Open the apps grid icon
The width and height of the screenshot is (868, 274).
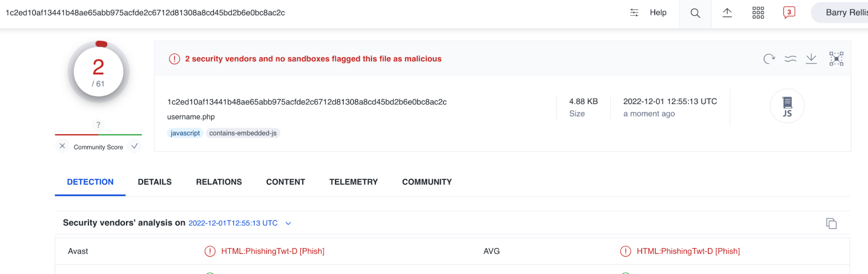coord(758,13)
